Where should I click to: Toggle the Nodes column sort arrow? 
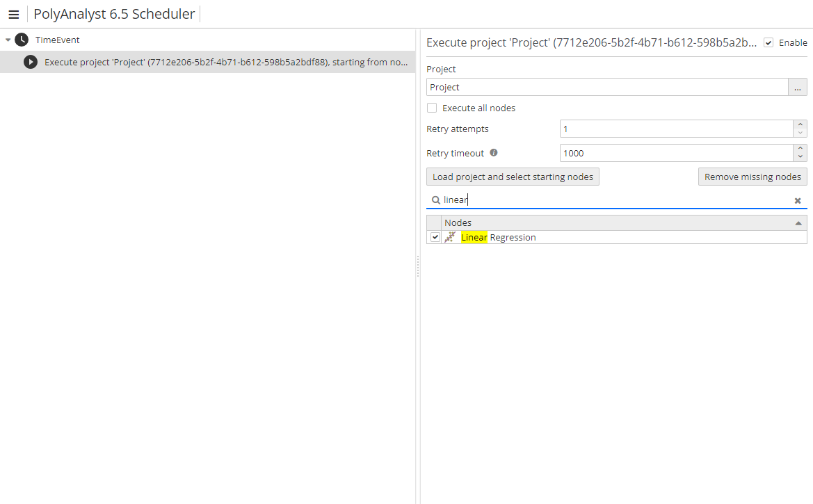pyautogui.click(x=798, y=222)
